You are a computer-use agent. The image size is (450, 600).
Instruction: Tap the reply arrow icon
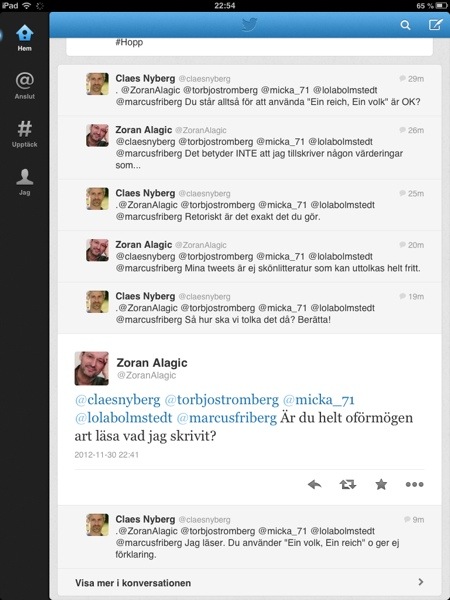[x=315, y=484]
